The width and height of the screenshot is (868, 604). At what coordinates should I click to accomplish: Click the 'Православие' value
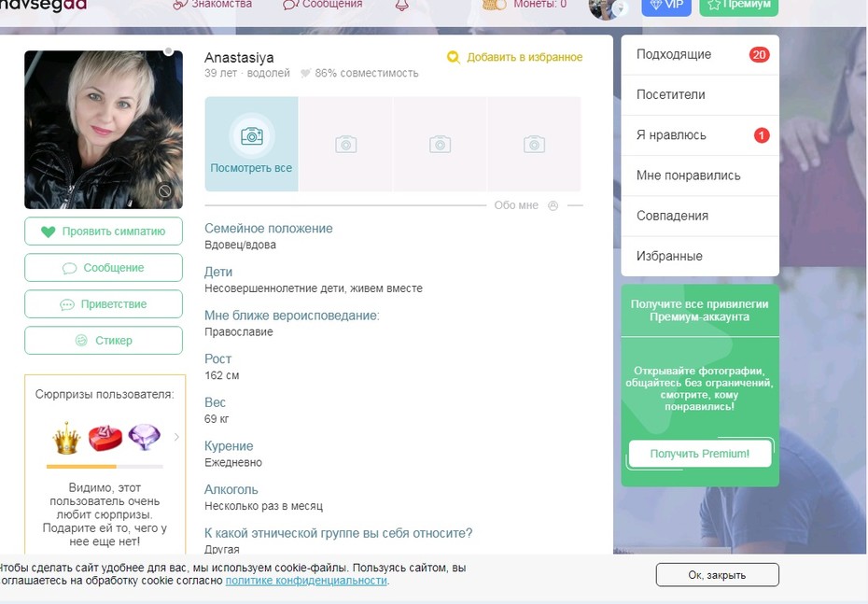tap(239, 332)
